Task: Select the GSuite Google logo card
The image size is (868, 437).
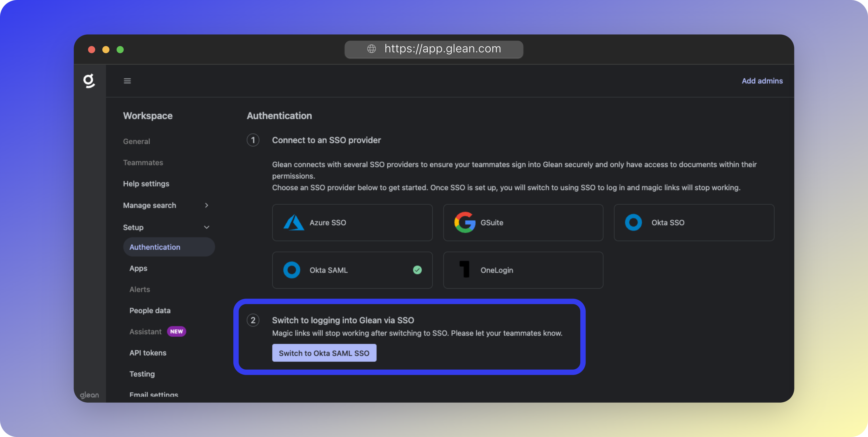Action: point(465,223)
